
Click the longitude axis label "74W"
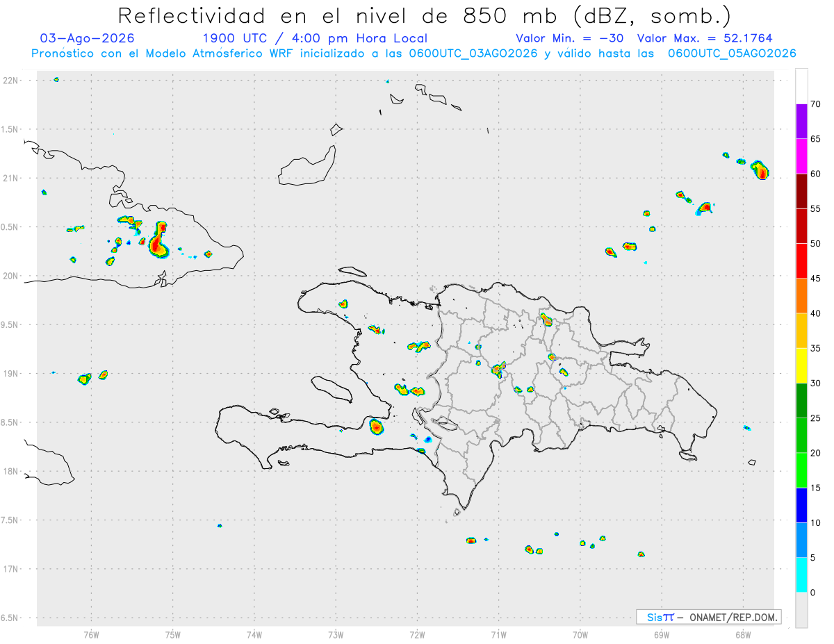254,634
